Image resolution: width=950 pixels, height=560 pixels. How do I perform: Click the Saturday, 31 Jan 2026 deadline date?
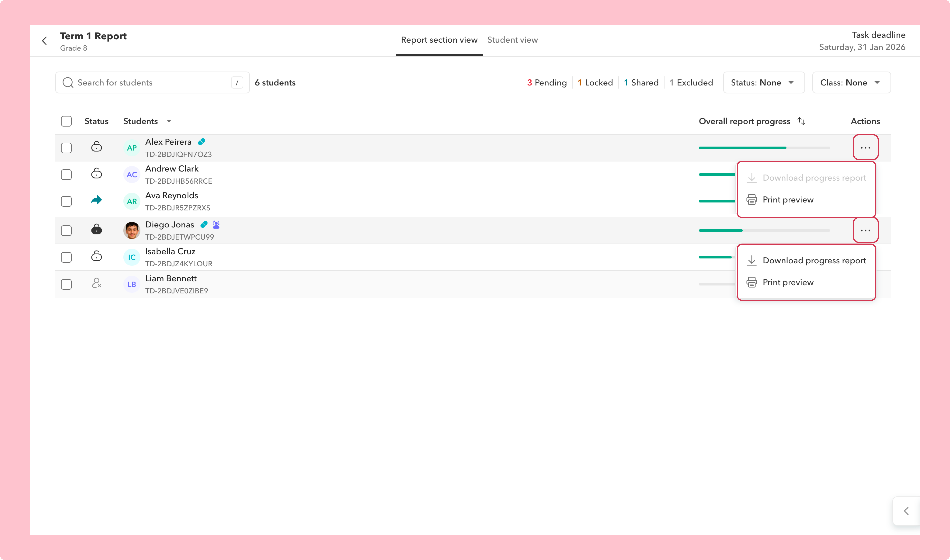pyautogui.click(x=862, y=47)
